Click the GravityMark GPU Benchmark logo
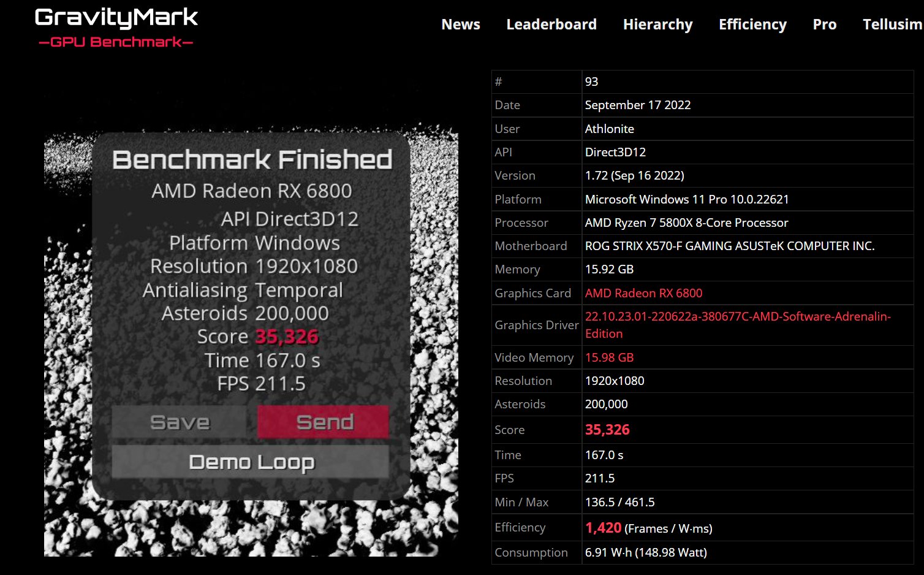Viewport: 924px width, 575px height. (116, 28)
